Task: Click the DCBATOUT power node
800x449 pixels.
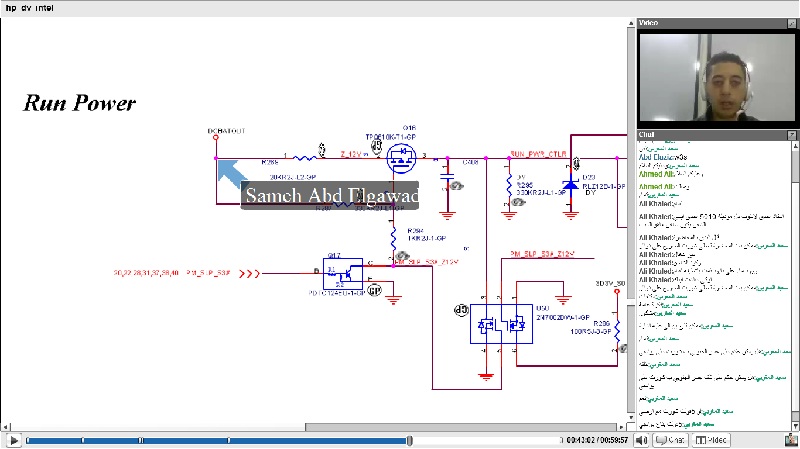Action: coord(216,137)
